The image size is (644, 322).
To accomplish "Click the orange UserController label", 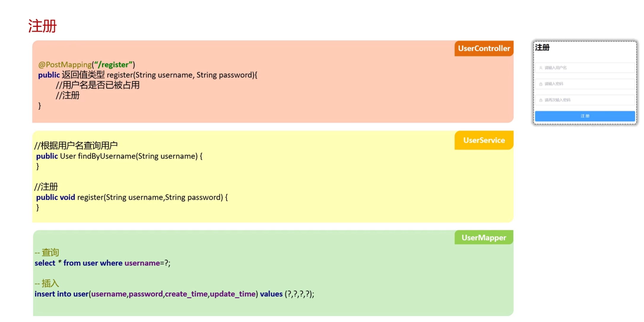I will [484, 48].
